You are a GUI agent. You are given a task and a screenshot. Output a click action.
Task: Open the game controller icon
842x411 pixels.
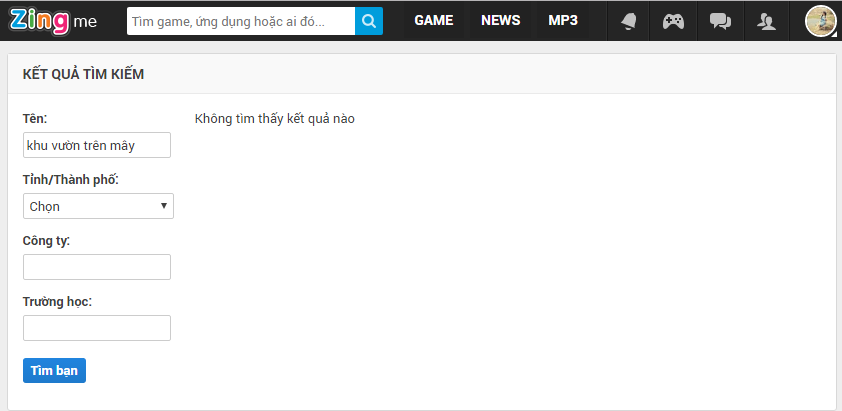(673, 21)
